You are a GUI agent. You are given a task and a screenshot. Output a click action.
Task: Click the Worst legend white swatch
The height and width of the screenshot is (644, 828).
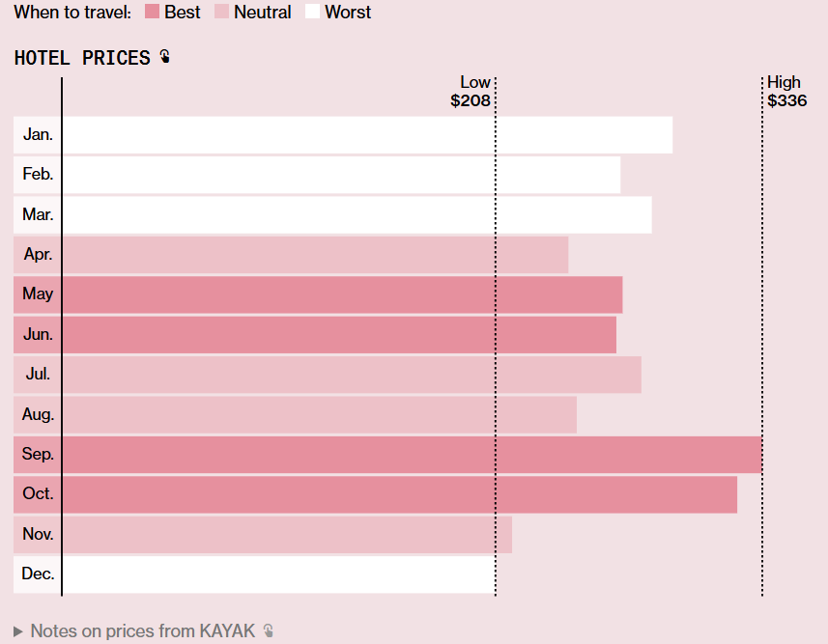(312, 13)
